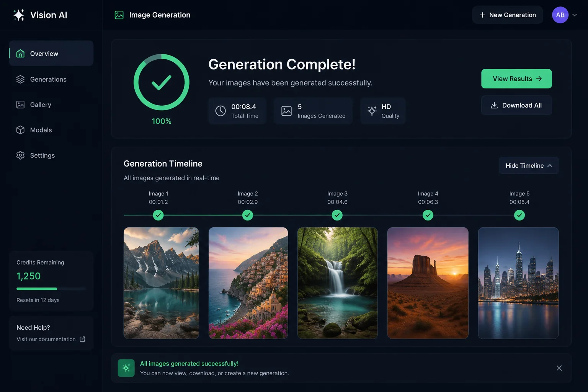Click the 1,250 credits value
Viewport: 588px width, 392px height.
click(x=29, y=276)
